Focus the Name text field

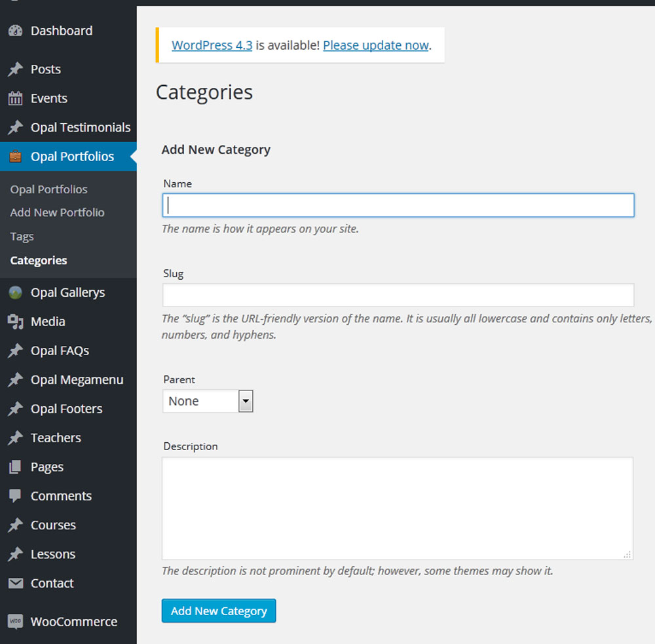pos(398,205)
